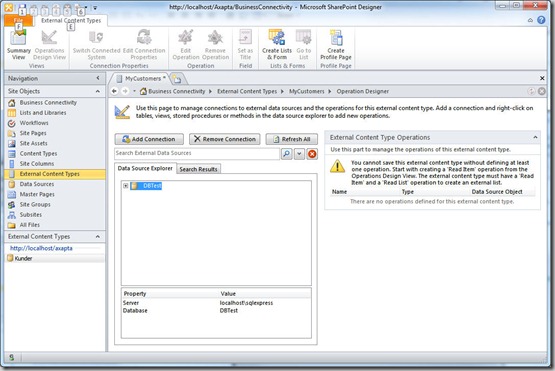Select External Content Types ribbon tab
This screenshot has height=371, width=555.
coord(71,21)
